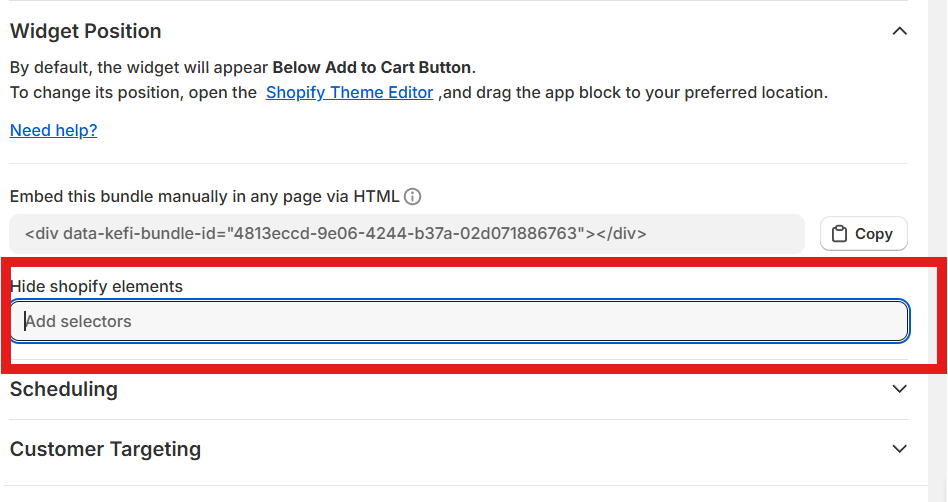948x502 pixels.
Task: Click the Widget Position heading
Action: point(85,32)
